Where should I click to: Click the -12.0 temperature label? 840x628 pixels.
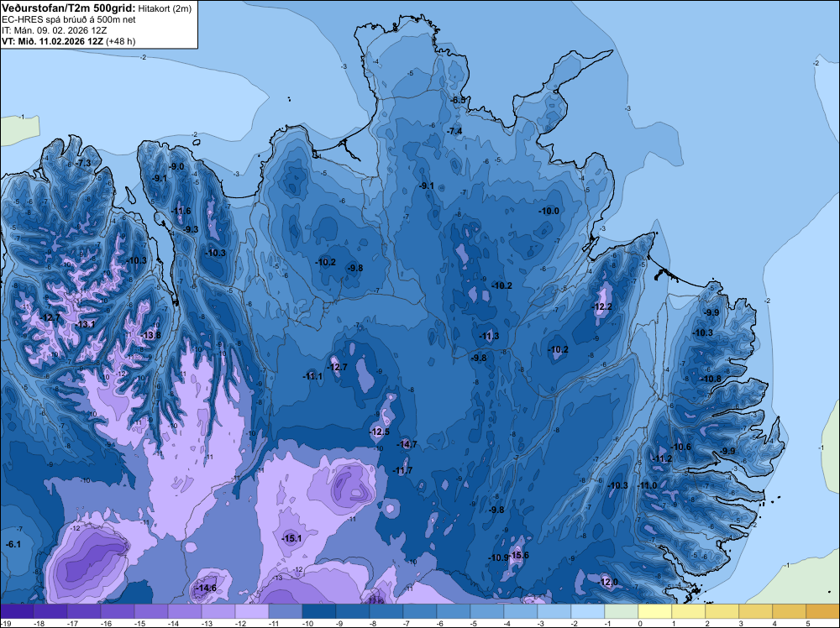(x=608, y=582)
